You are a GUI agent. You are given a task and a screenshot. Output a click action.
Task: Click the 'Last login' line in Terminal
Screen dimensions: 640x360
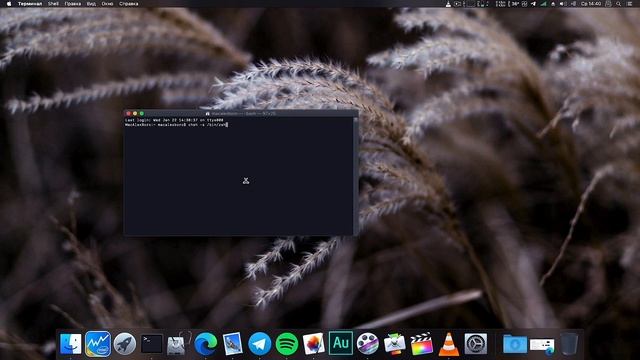174,120
